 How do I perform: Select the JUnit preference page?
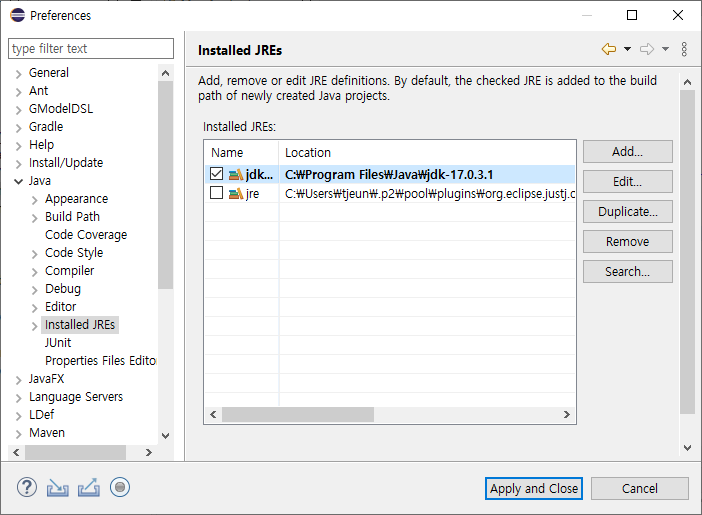click(x=58, y=343)
